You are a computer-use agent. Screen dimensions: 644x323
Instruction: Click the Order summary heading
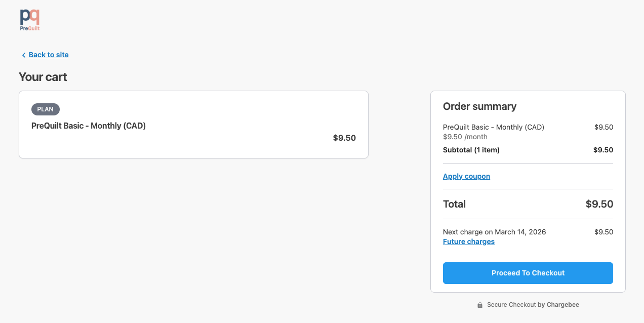coord(479,106)
